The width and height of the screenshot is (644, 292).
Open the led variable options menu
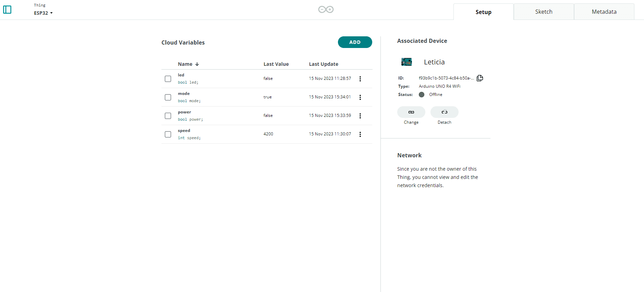click(360, 79)
